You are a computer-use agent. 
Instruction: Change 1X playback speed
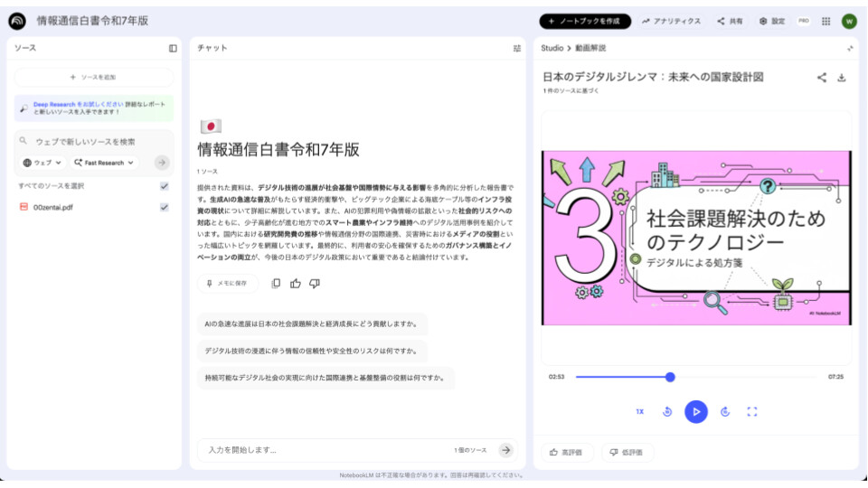pos(639,412)
